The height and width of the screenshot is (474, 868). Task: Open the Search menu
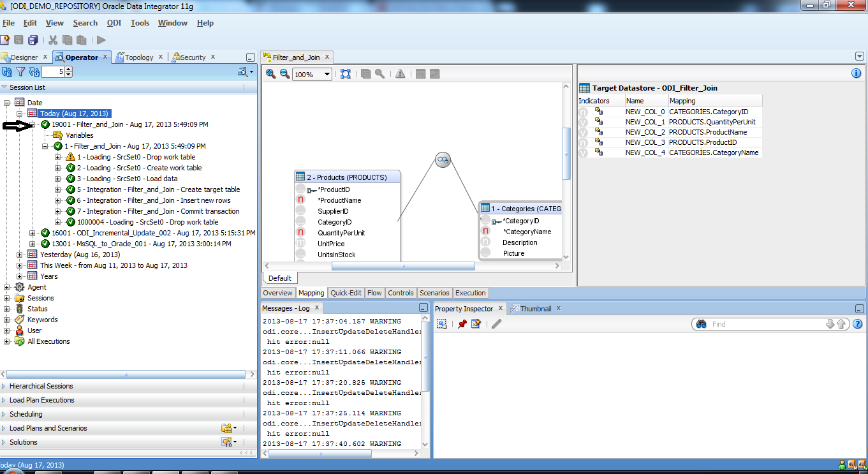point(85,23)
